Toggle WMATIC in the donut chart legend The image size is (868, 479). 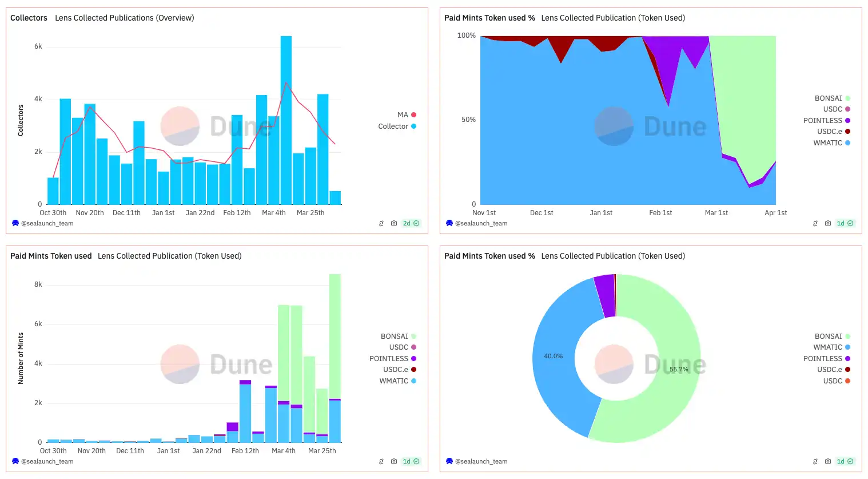831,347
